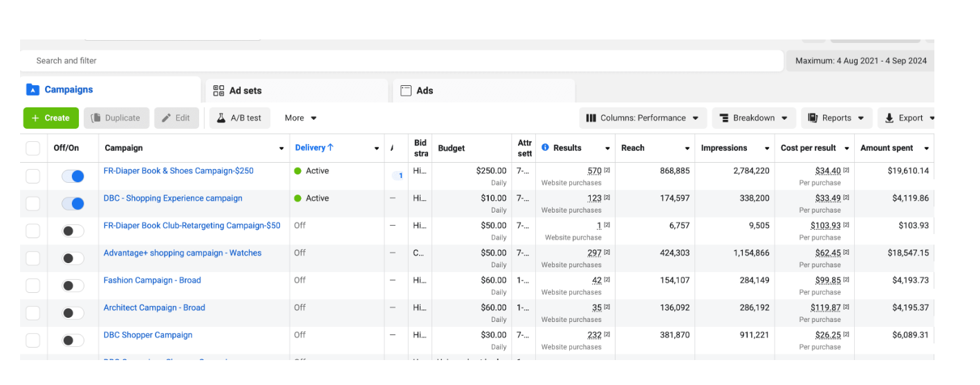Tick the select-all campaigns header checkbox
Viewport: 980px width, 385px height.
(33, 148)
